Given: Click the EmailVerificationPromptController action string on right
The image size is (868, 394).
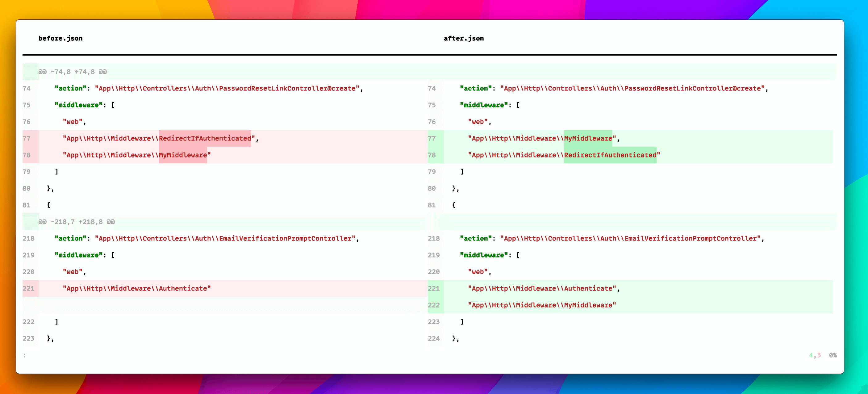Looking at the screenshot, I should click(x=630, y=238).
